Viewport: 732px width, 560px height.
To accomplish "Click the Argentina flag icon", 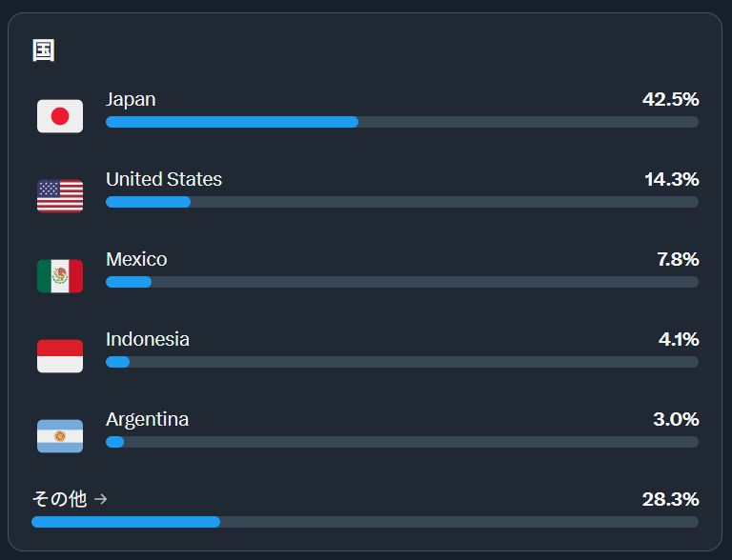I will tap(60, 436).
